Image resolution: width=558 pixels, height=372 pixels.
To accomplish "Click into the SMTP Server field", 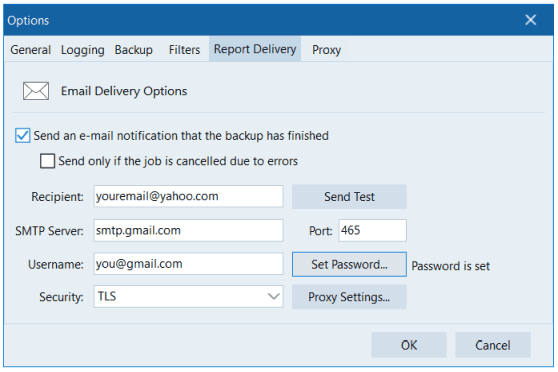I will (x=188, y=230).
